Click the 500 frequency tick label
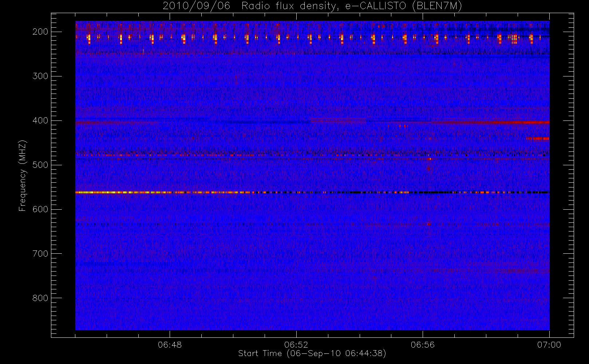 40,165
